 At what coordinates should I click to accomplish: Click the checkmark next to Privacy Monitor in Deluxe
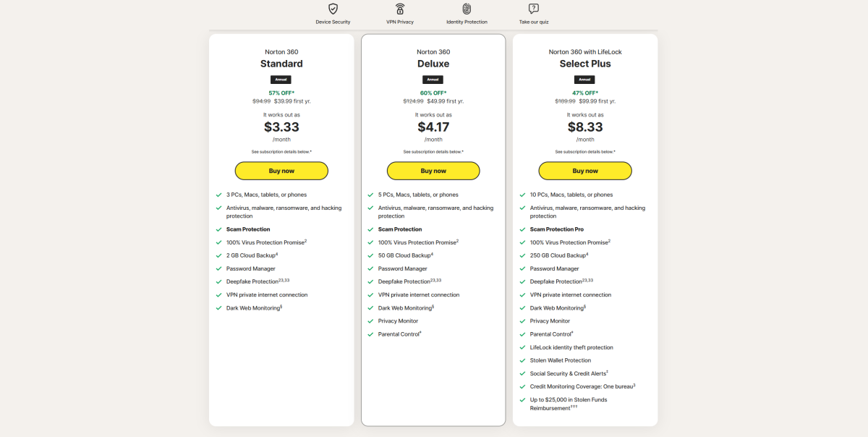pyautogui.click(x=370, y=321)
